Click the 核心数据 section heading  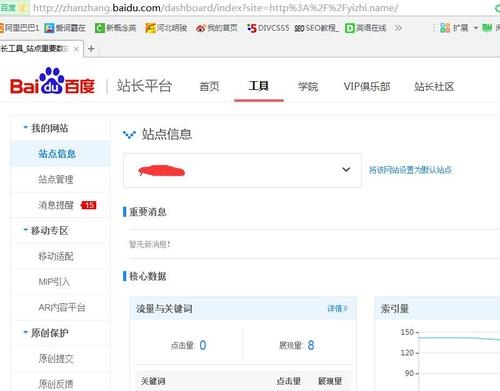click(x=148, y=276)
